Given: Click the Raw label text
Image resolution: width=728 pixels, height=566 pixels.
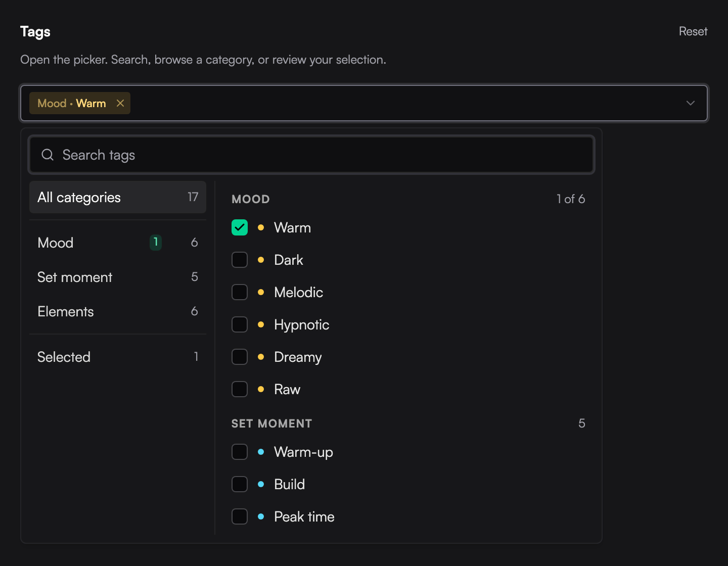Looking at the screenshot, I should point(287,389).
